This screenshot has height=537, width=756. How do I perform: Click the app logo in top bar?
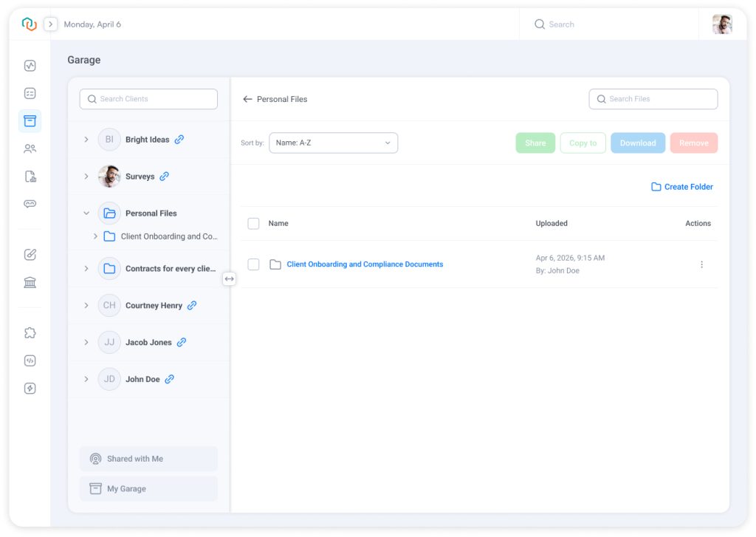30,24
